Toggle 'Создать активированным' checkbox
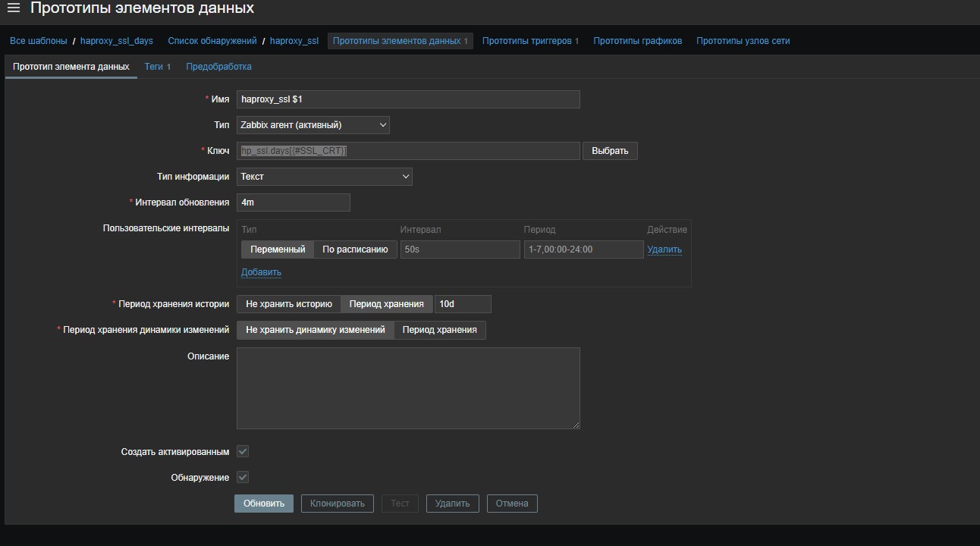 243,451
